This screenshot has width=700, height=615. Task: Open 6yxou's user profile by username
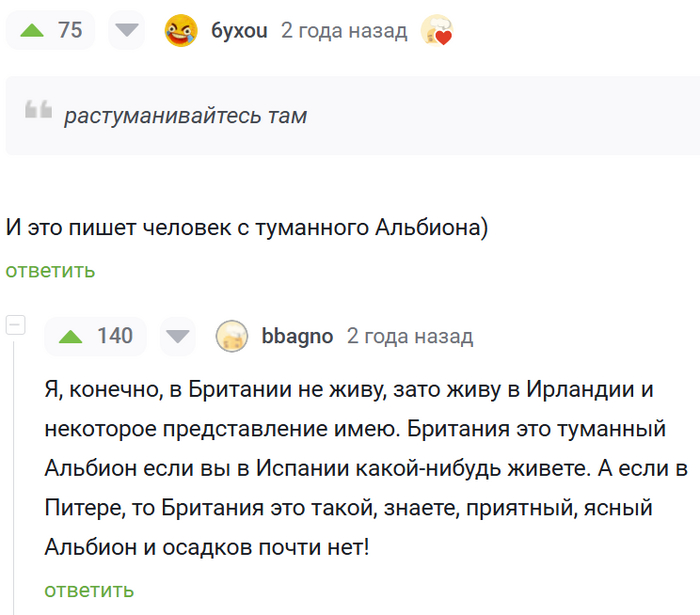click(239, 30)
